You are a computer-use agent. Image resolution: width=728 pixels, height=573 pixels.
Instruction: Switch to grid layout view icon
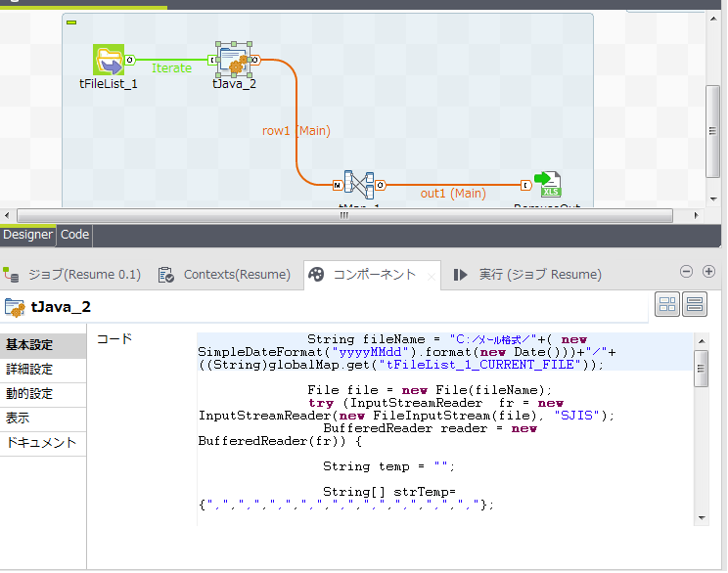667,304
